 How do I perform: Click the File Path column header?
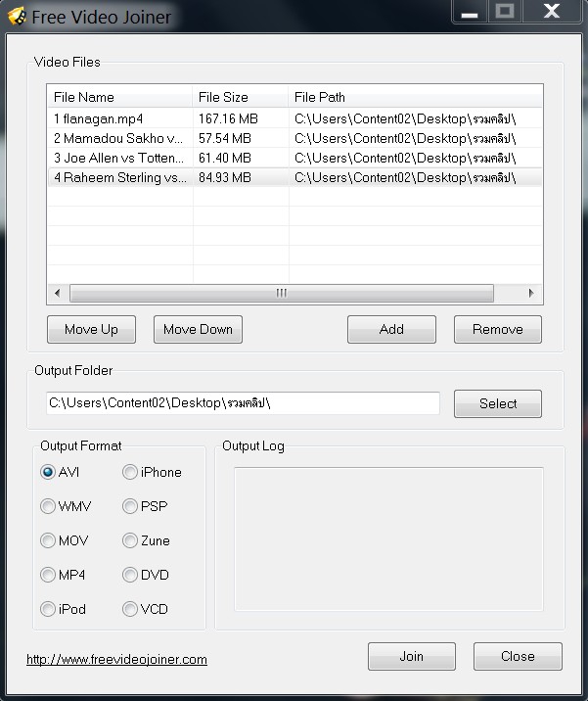click(x=416, y=97)
